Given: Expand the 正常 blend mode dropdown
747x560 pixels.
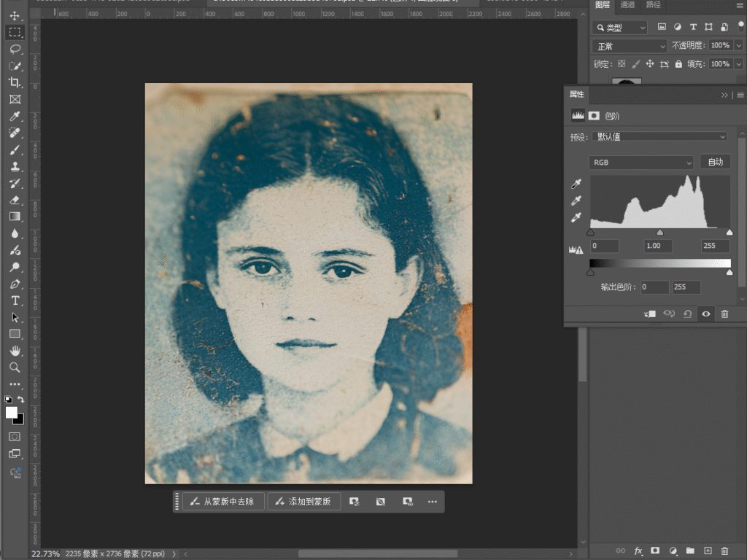Looking at the screenshot, I should [x=630, y=46].
